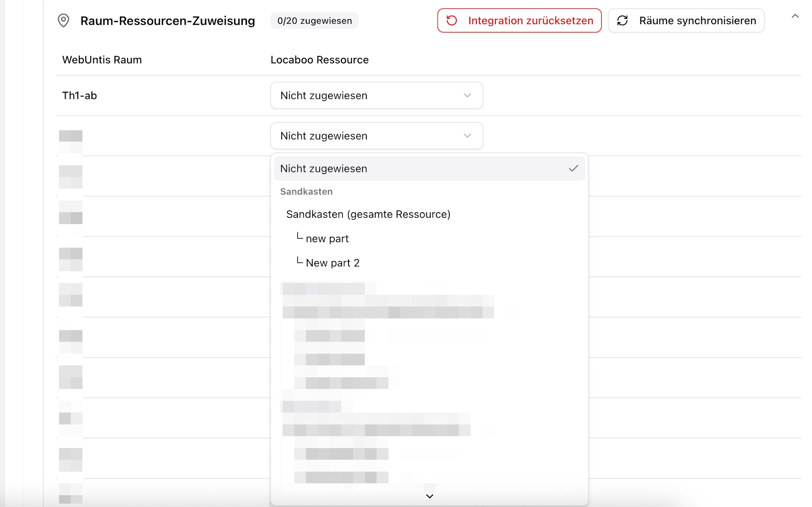Click the sync arrows icon
This screenshot has width=812, height=507.
click(622, 20)
